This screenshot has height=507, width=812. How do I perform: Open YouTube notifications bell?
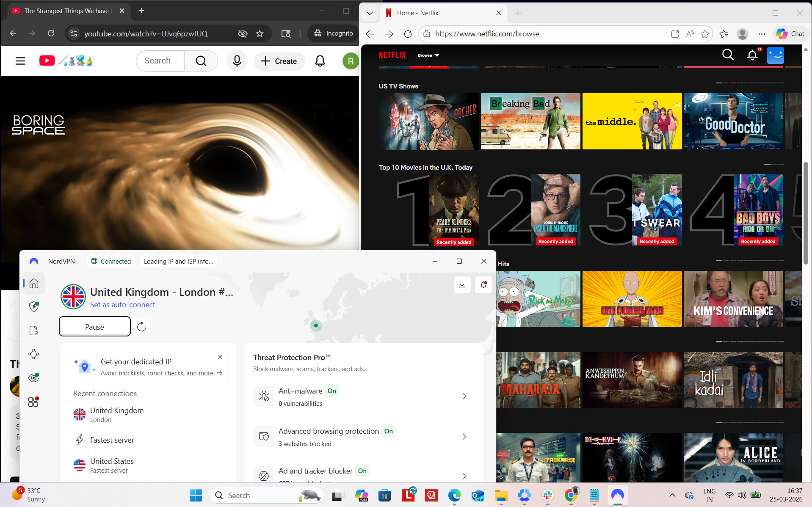tap(320, 61)
